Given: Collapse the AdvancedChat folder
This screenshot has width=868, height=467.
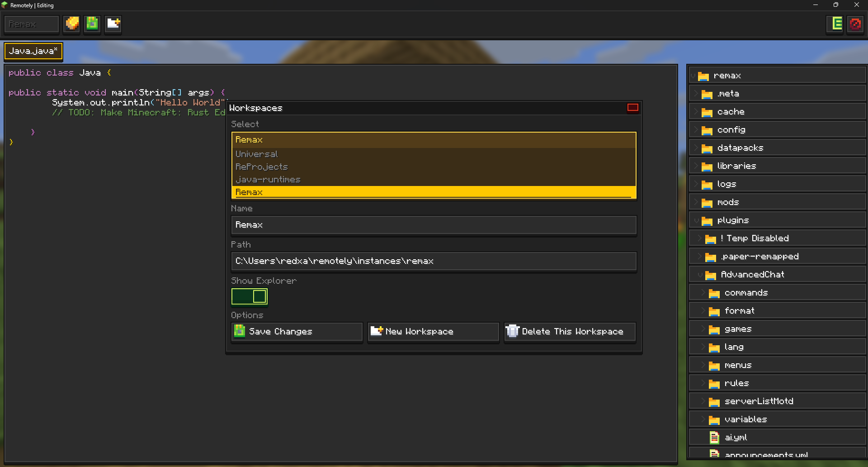Looking at the screenshot, I should [x=700, y=275].
